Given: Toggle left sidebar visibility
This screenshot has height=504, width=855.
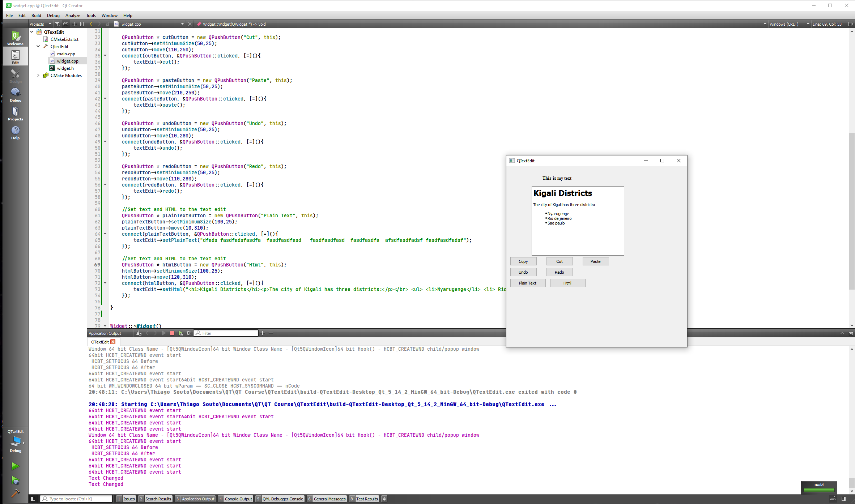Looking at the screenshot, I should [x=33, y=499].
